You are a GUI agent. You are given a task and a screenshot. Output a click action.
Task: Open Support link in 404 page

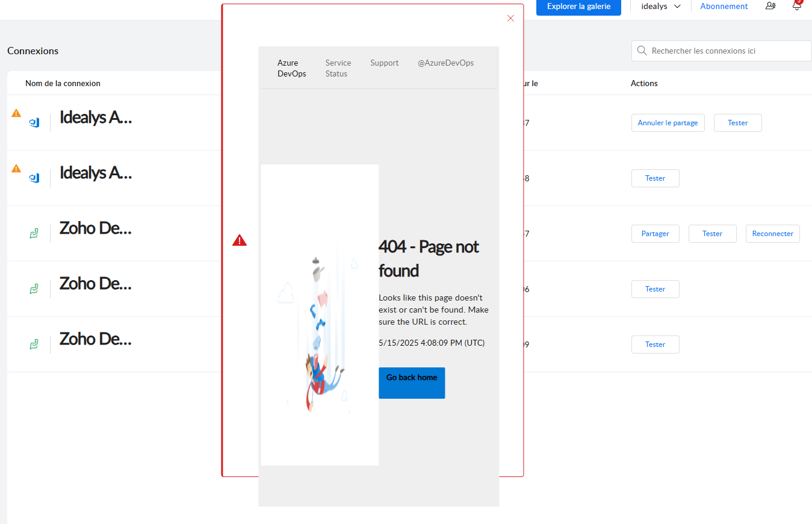tap(385, 63)
